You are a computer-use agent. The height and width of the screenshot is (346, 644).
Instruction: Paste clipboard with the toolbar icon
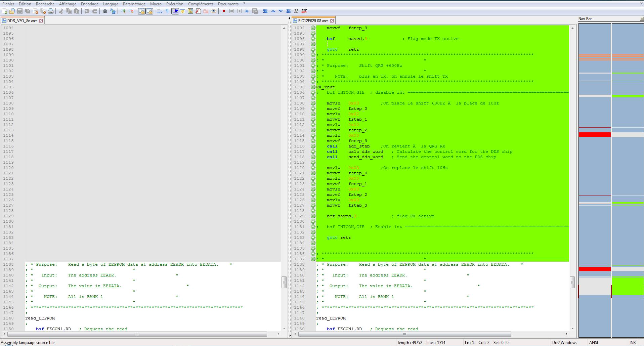[77, 11]
